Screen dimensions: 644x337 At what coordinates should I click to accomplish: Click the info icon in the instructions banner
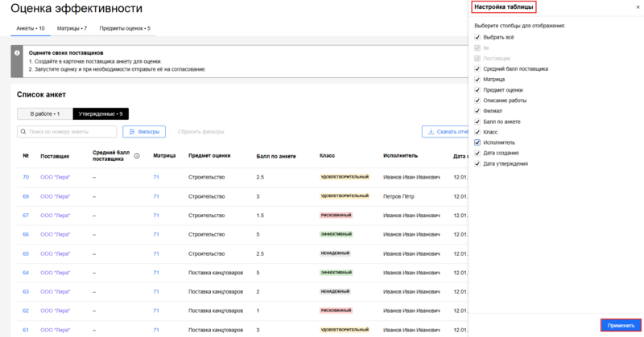click(17, 53)
